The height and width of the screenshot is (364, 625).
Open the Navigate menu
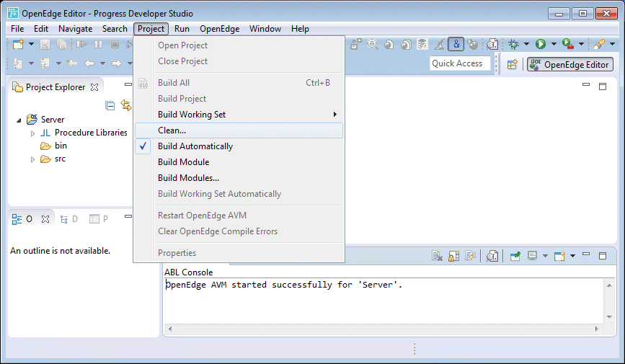pyautogui.click(x=76, y=29)
